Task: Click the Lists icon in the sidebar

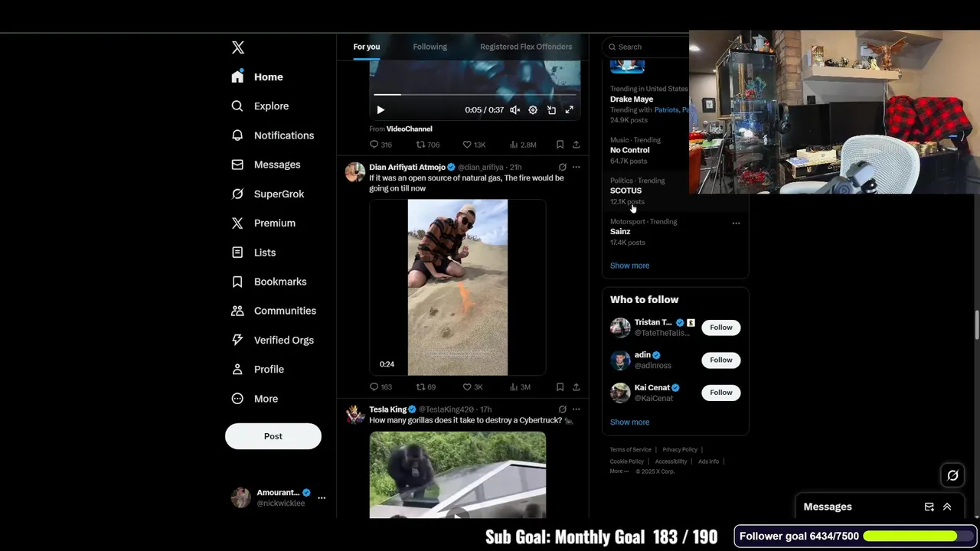Action: [x=237, y=253]
